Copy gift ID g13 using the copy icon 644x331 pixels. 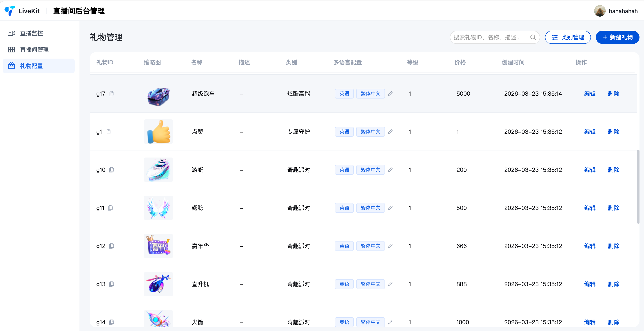(112, 284)
